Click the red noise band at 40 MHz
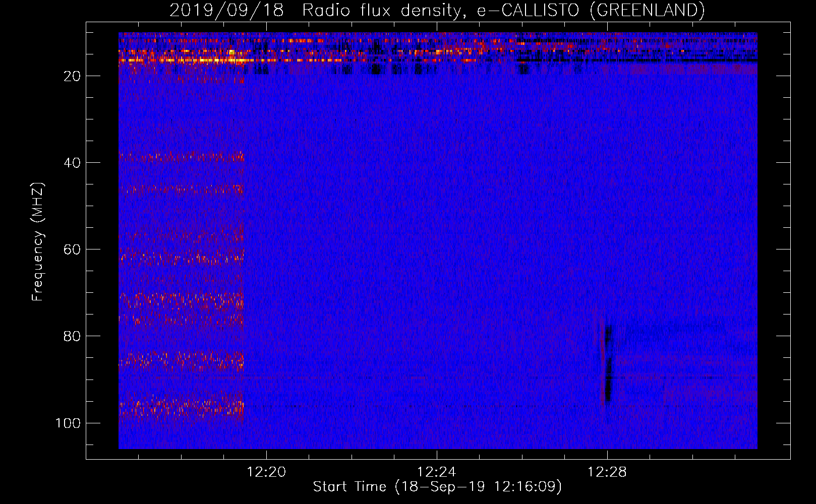The width and height of the screenshot is (816, 504). 182,157
